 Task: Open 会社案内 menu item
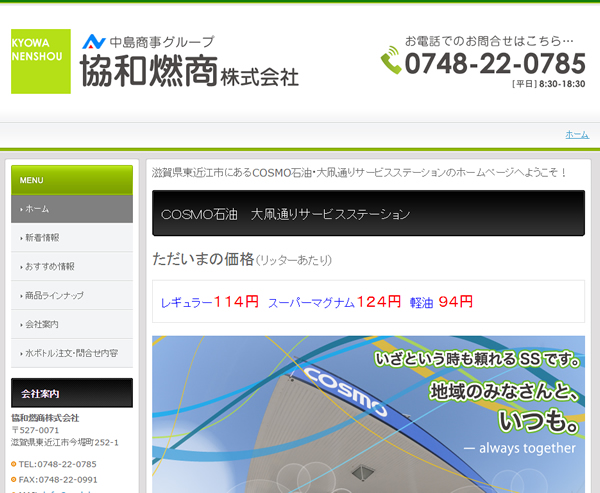click(72, 325)
